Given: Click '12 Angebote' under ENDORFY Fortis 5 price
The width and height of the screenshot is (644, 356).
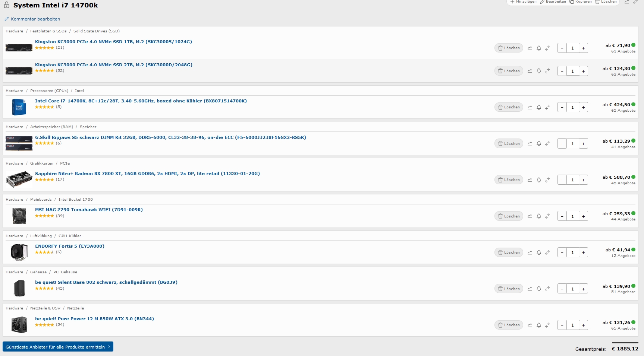Looking at the screenshot, I should coord(623,256).
